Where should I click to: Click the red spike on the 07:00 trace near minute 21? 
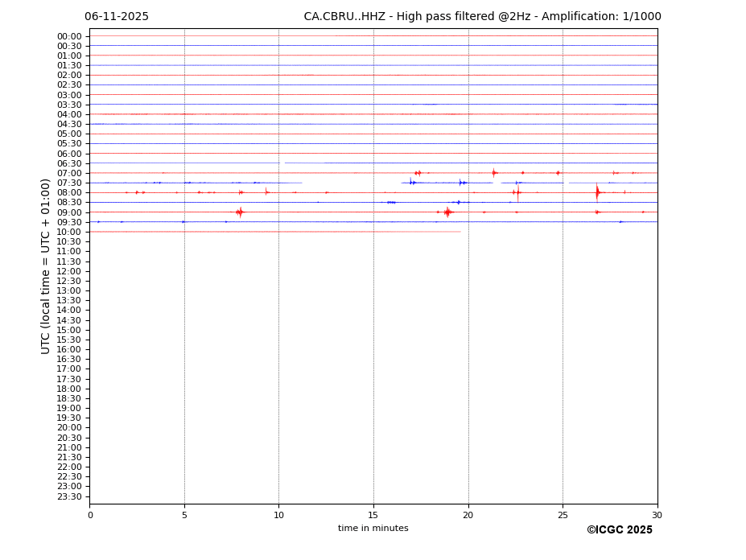[494, 173]
